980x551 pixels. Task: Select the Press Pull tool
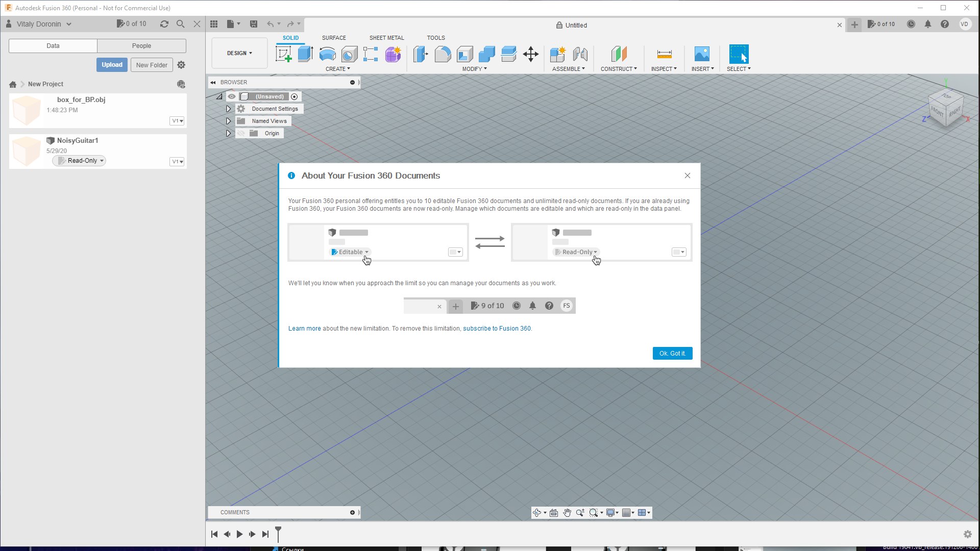421,54
